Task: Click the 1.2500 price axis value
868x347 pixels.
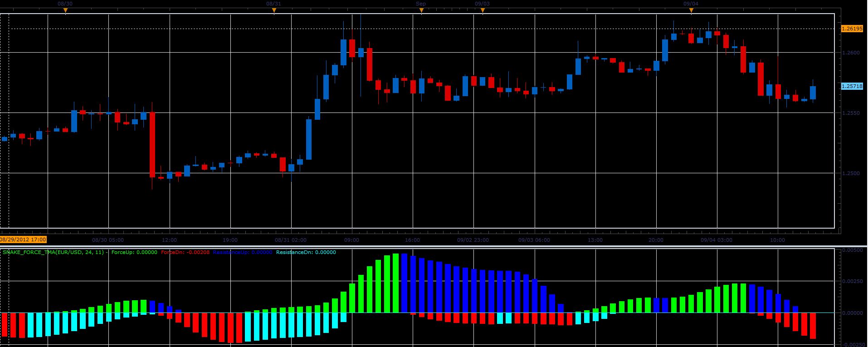Action: tap(850, 173)
